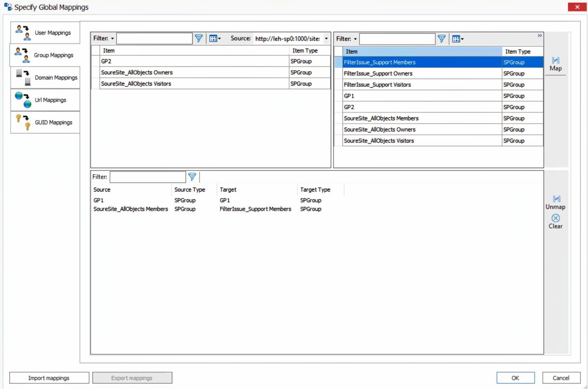Expand the target Filter options arrow
Image resolution: width=588 pixels, height=389 pixels.
(x=355, y=39)
